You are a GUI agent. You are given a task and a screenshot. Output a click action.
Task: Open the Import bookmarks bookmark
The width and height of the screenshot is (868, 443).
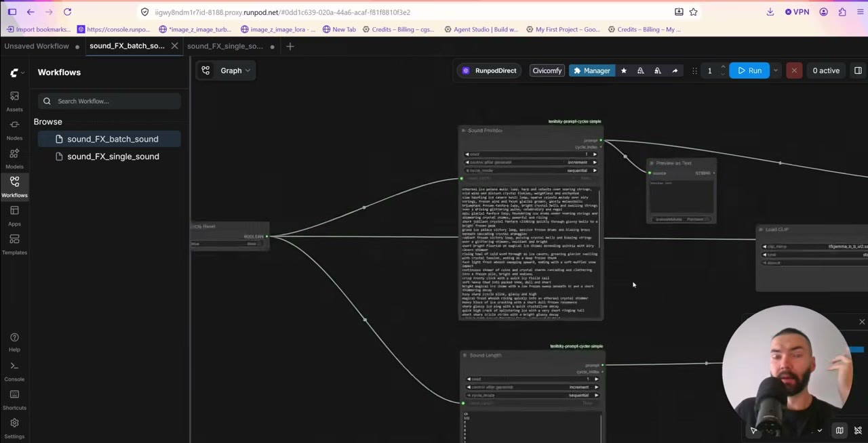pos(38,29)
